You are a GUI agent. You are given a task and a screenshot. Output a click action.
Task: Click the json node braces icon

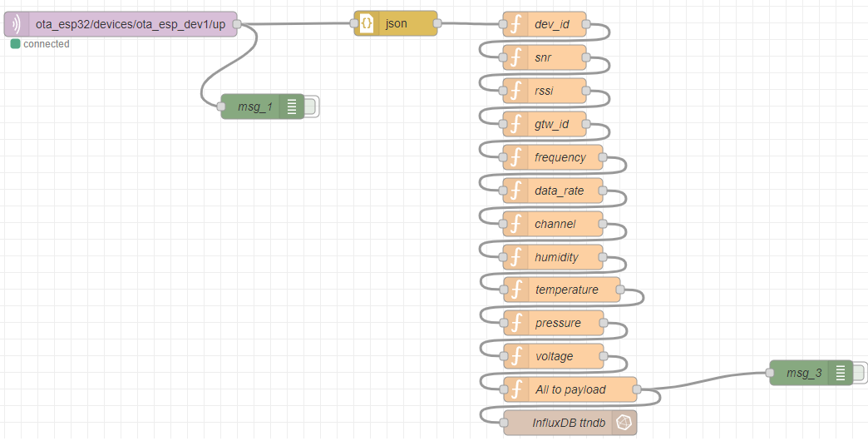tap(367, 24)
